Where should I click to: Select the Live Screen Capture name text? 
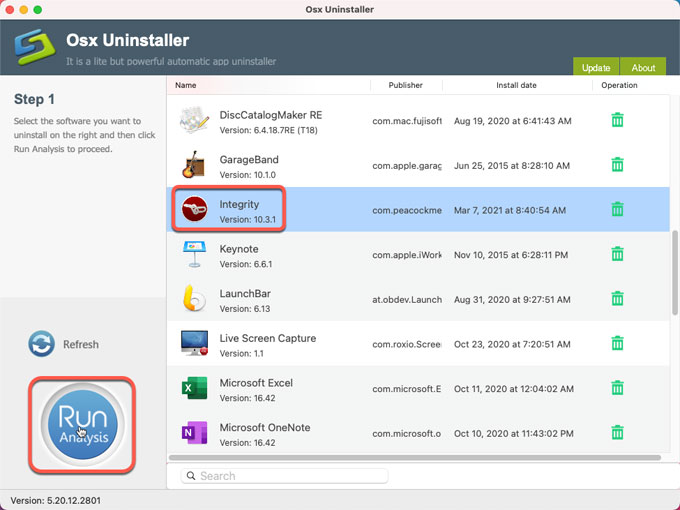268,338
